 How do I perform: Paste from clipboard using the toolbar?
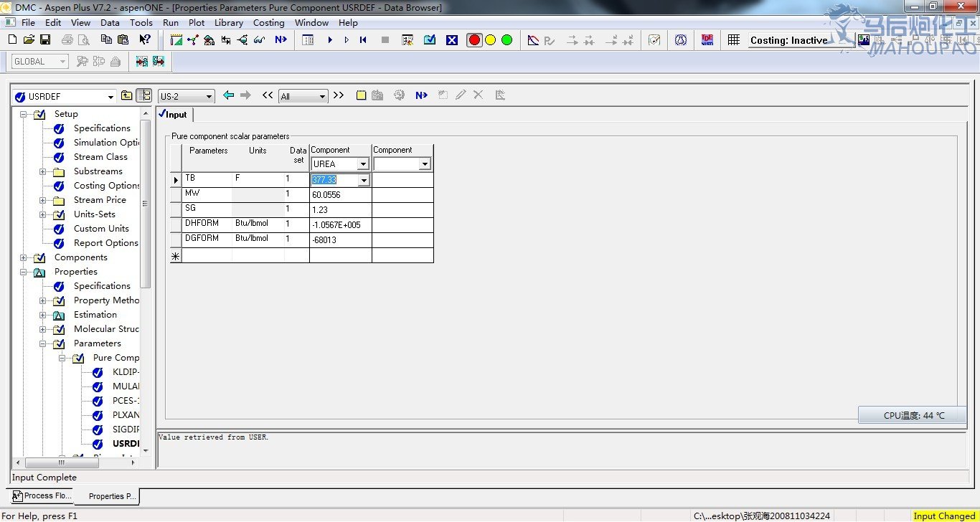(123, 40)
